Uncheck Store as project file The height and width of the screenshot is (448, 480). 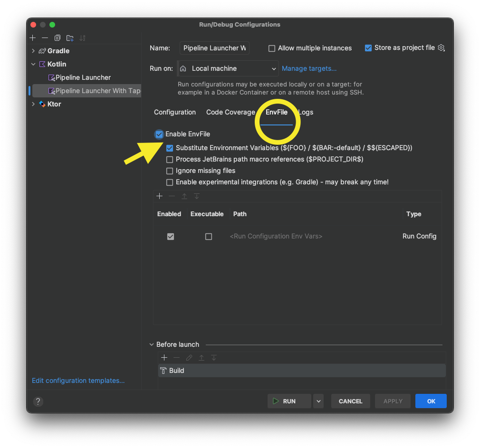(368, 48)
